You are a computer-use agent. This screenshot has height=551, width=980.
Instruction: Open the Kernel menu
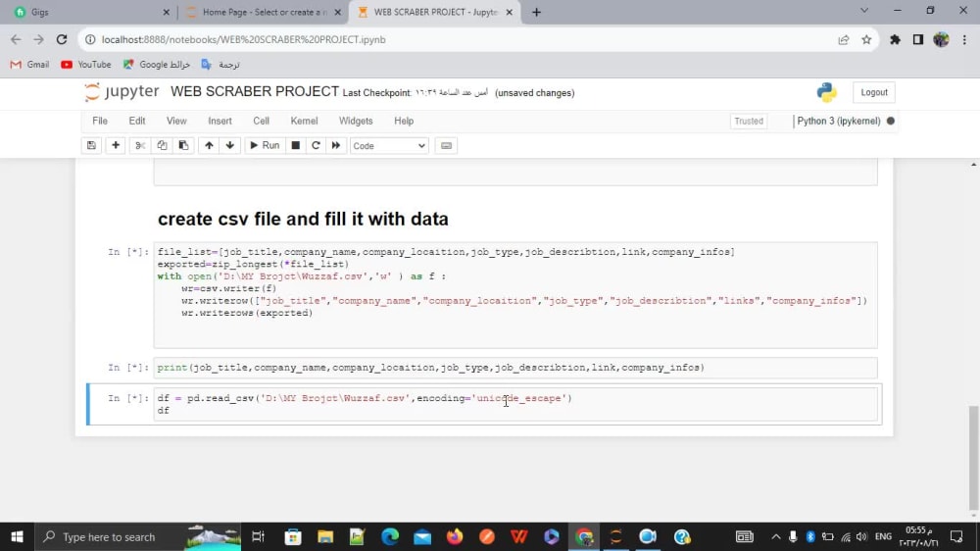coord(305,121)
